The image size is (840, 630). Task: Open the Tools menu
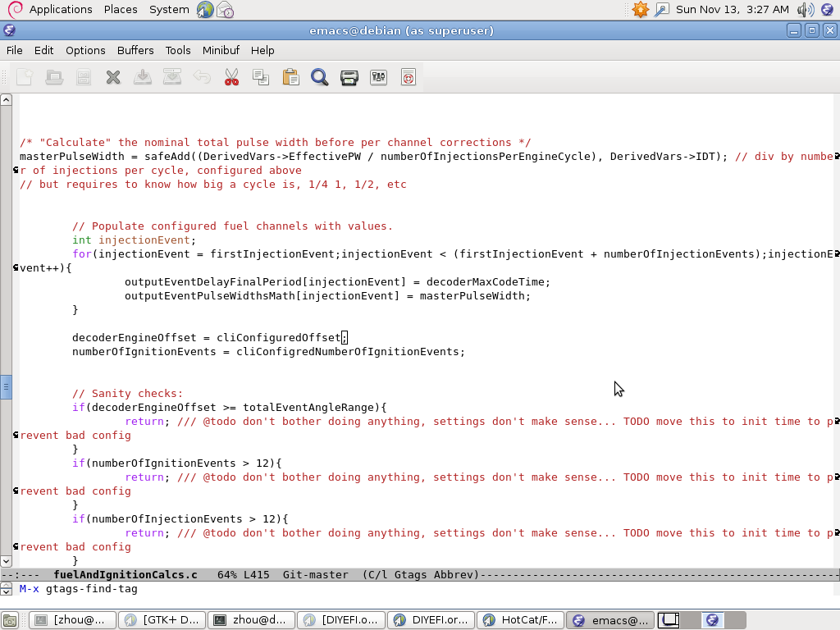[x=178, y=50]
